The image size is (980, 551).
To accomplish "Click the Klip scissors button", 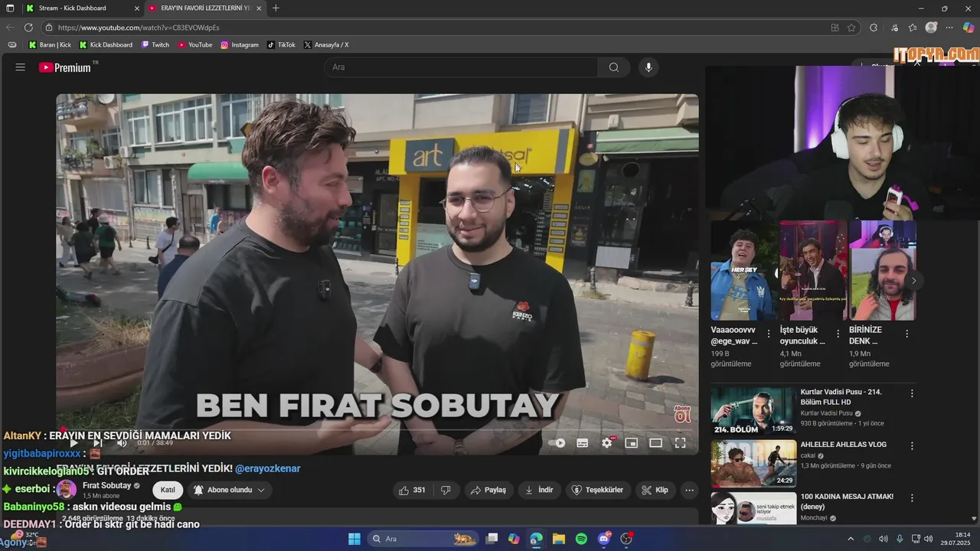I will (655, 490).
